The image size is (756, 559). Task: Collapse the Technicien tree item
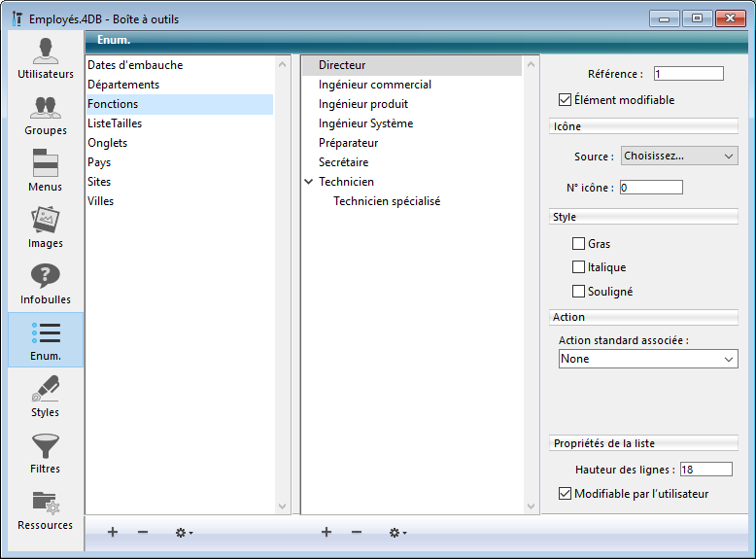pos(309,182)
